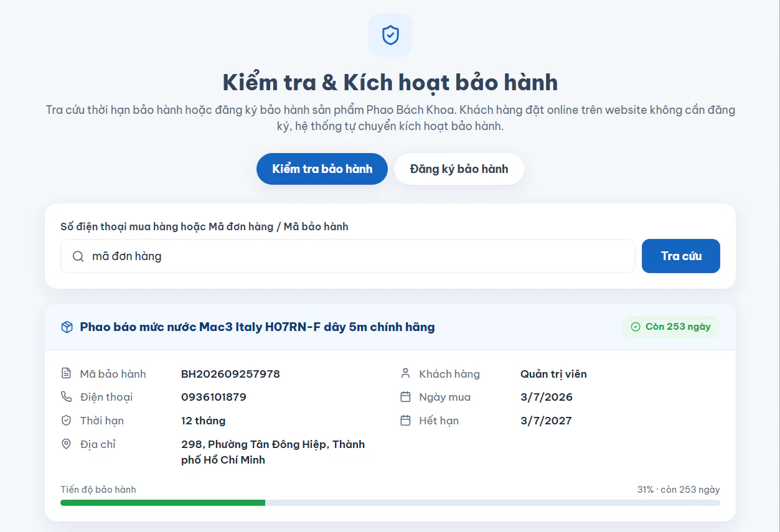Click the address 298, Phường Tân Đông Hiệp
This screenshot has width=780, height=532.
click(273, 452)
